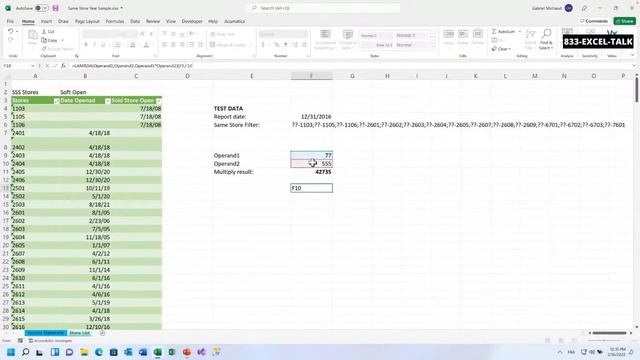Open the Sold Store Open filter dropdown
640x360 pixels.
159,101
